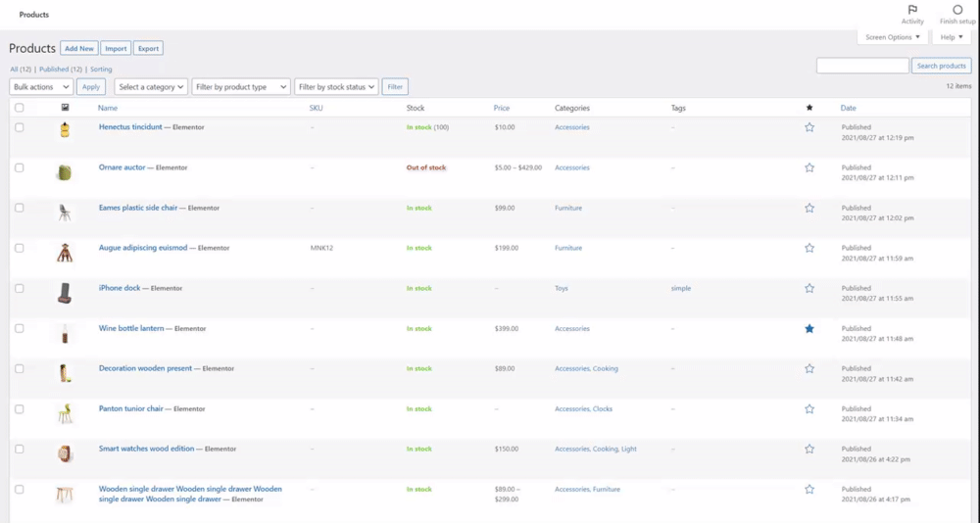
Task: Open the Smart watches wood edition link
Action: pos(146,449)
